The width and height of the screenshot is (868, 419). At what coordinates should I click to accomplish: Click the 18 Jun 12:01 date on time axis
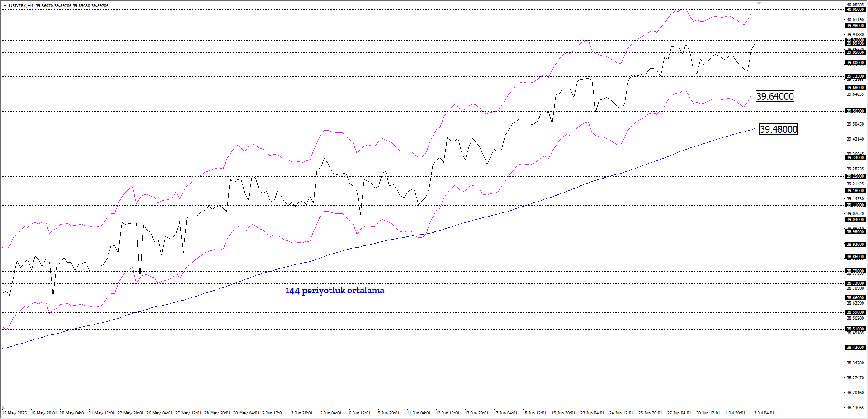[534, 413]
